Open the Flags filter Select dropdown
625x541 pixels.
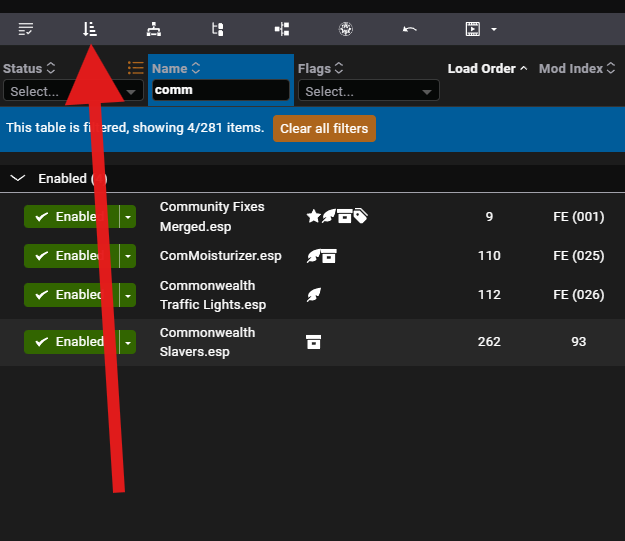pyautogui.click(x=369, y=91)
